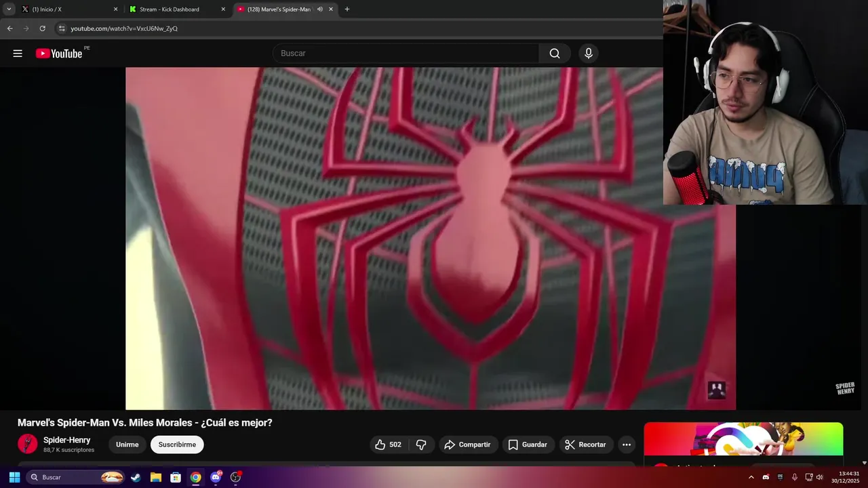Image resolution: width=868 pixels, height=488 pixels.
Task: Click the video title text
Action: [144, 422]
